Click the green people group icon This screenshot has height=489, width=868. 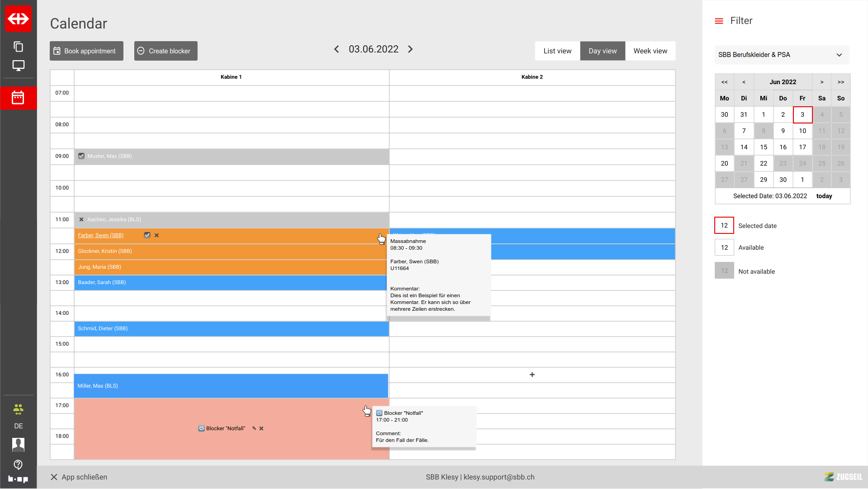point(18,409)
